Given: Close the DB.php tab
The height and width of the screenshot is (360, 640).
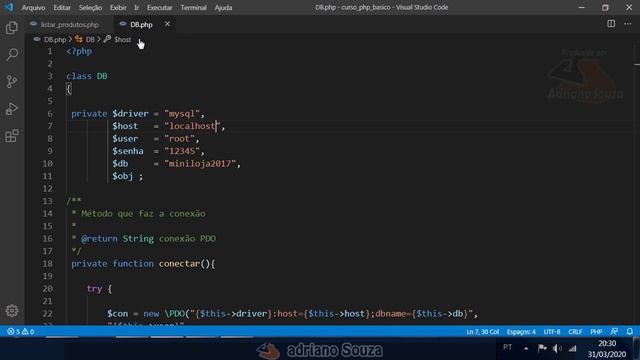Looking at the screenshot, I should (x=167, y=24).
